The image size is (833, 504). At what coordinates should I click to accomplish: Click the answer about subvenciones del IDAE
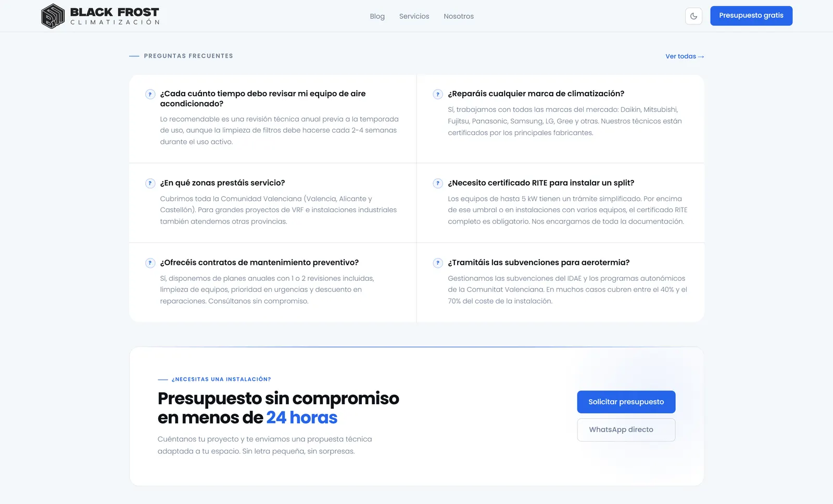(x=567, y=290)
